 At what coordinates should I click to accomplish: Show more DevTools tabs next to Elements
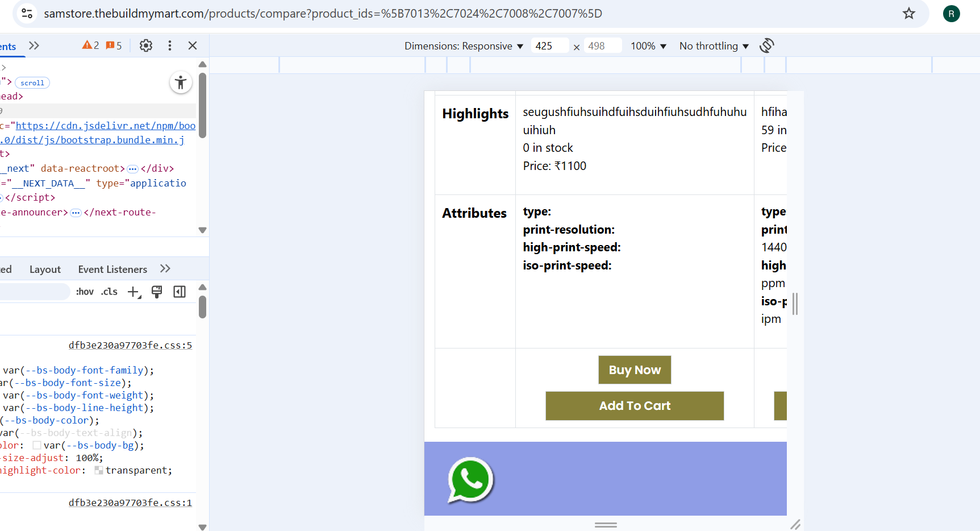(x=34, y=45)
